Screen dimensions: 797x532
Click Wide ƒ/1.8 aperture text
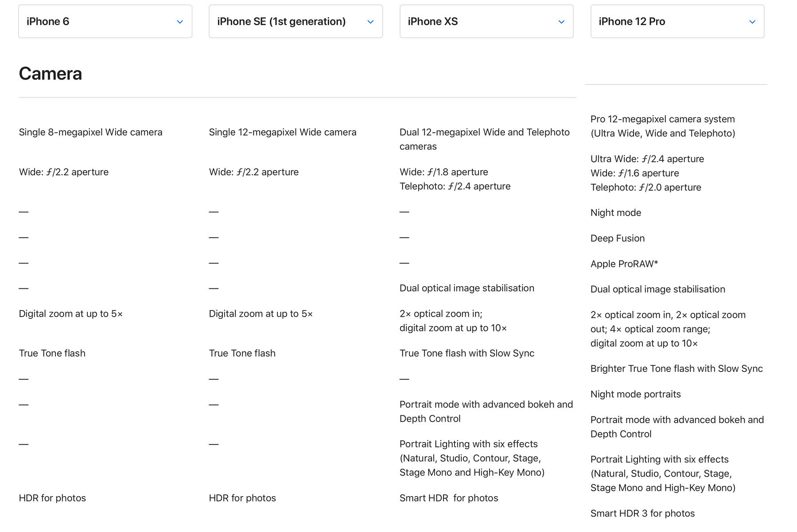443,172
